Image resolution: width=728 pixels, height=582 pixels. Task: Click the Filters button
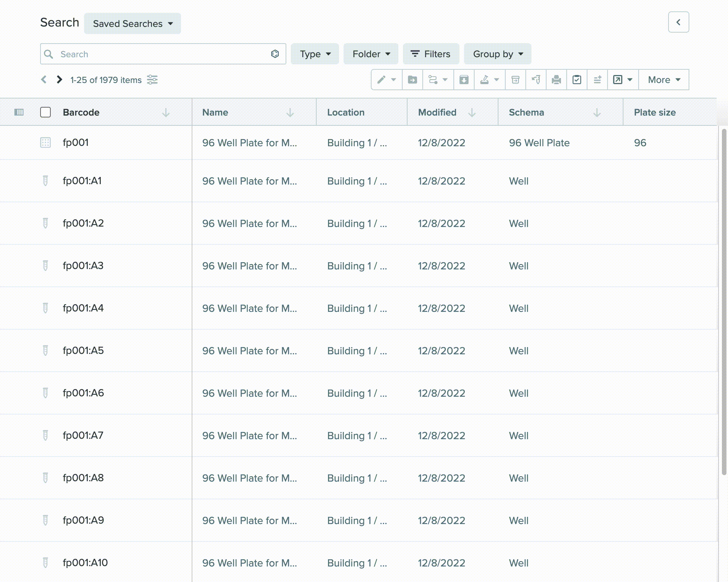coord(431,54)
